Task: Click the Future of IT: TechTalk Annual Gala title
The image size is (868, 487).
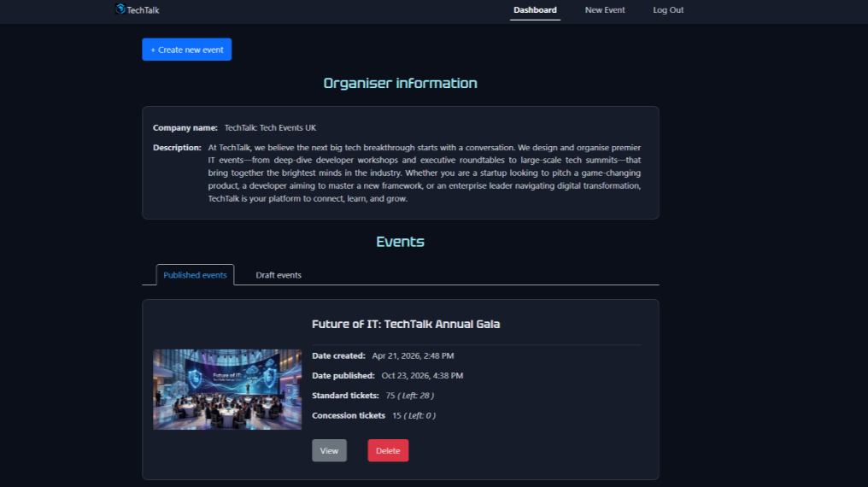Action: pyautogui.click(x=406, y=325)
